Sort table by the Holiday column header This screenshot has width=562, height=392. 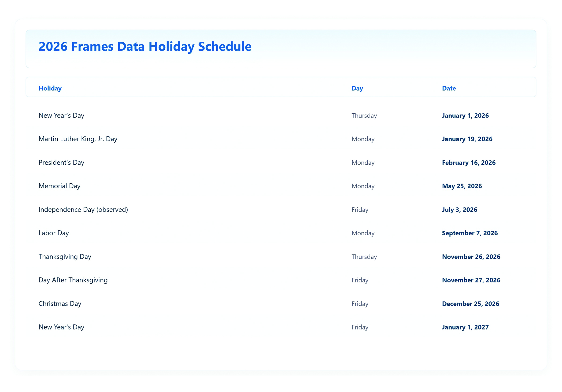(x=50, y=88)
